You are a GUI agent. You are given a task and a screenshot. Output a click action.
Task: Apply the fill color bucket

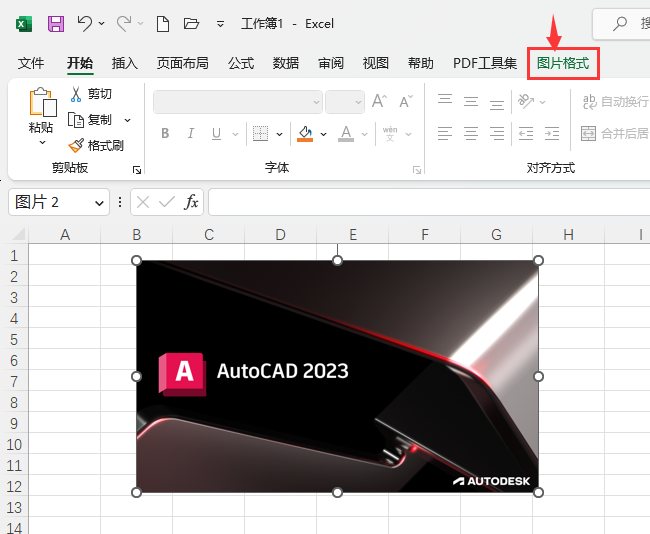click(x=305, y=134)
